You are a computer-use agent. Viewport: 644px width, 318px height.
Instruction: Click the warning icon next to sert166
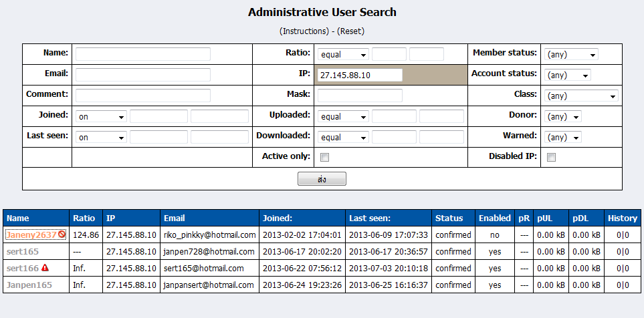[45, 267]
